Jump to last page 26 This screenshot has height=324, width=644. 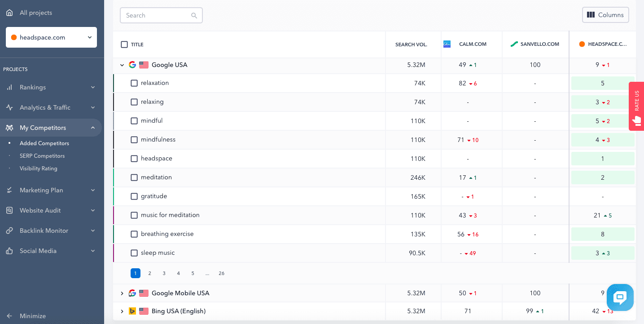coord(222,273)
